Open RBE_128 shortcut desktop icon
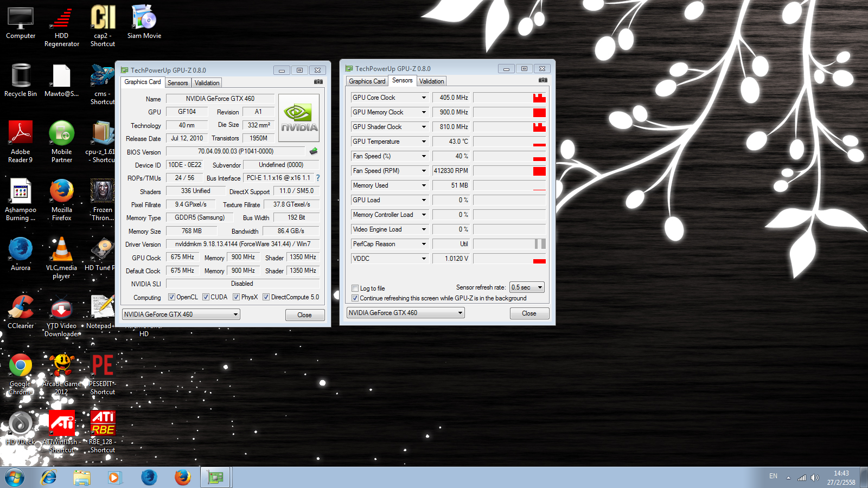 103,432
